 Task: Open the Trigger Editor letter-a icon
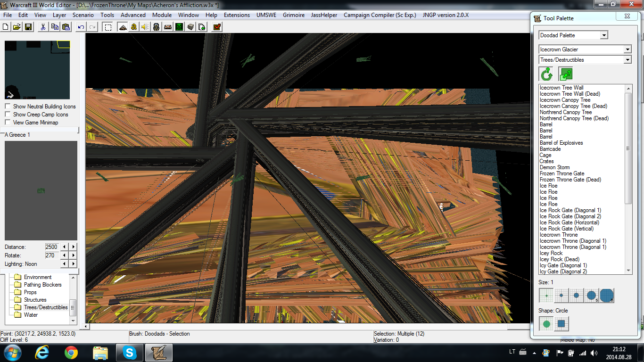pos(134,27)
